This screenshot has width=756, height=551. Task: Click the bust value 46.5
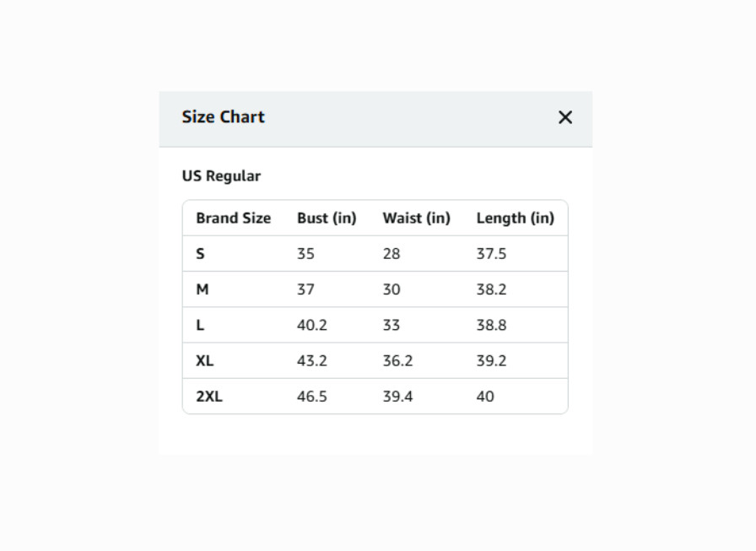tap(311, 397)
